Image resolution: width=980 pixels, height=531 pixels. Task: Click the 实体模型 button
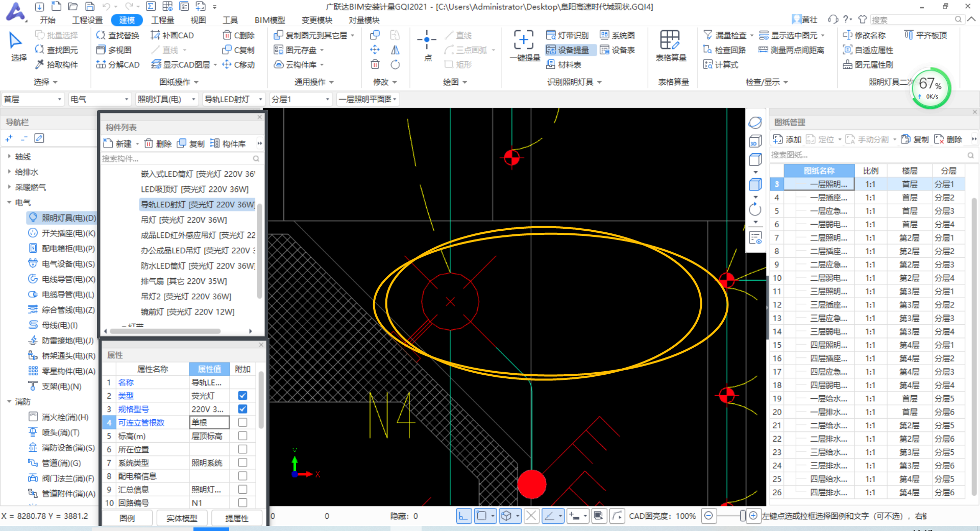click(182, 518)
